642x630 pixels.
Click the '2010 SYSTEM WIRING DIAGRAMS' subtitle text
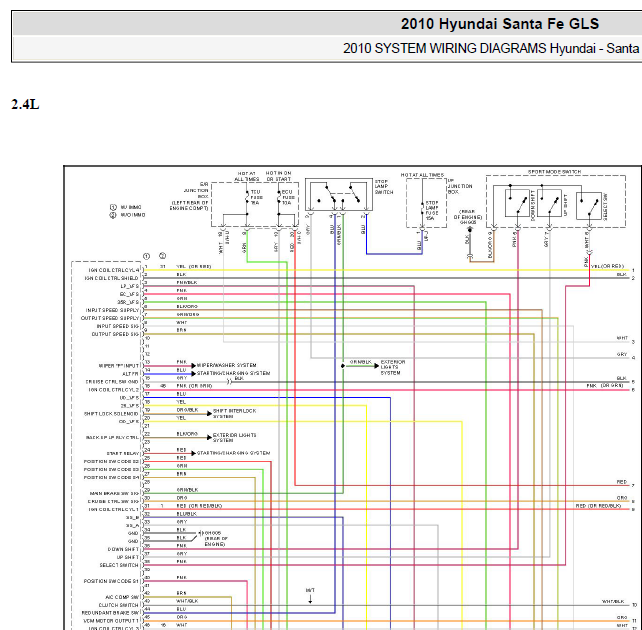(445, 48)
